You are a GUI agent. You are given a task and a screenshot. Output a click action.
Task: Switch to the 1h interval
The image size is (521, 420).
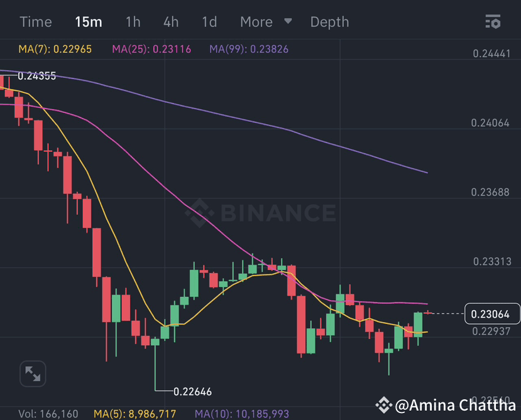133,21
